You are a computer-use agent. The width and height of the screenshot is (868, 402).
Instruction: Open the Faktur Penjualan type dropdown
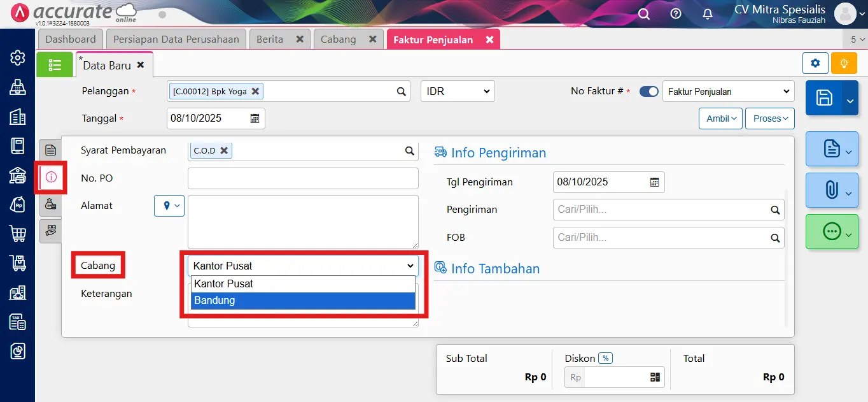[728, 91]
